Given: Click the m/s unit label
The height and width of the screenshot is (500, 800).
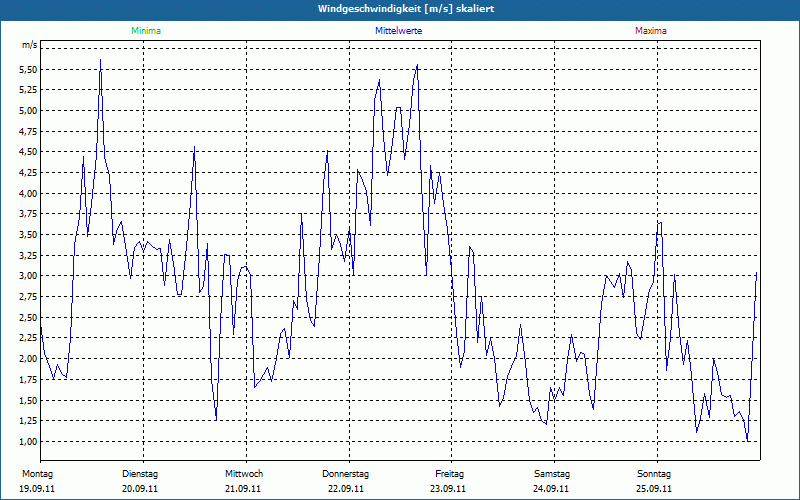Looking at the screenshot, I should pos(29,45).
